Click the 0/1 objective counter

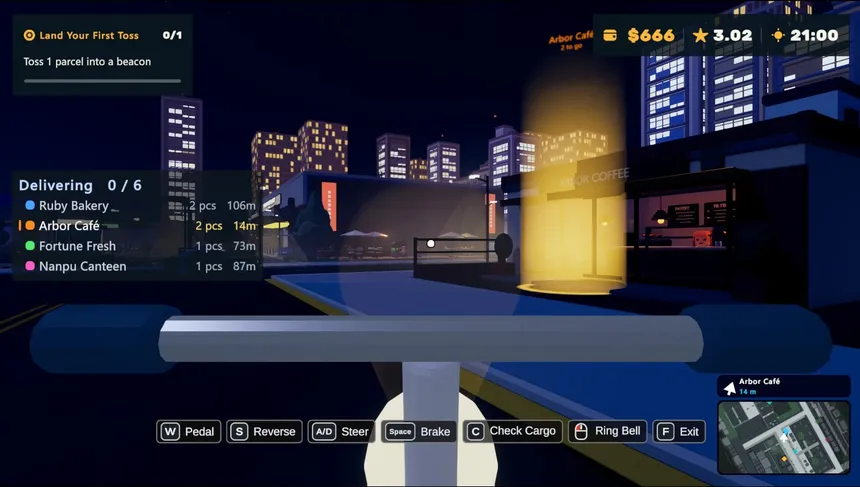pyautogui.click(x=172, y=35)
